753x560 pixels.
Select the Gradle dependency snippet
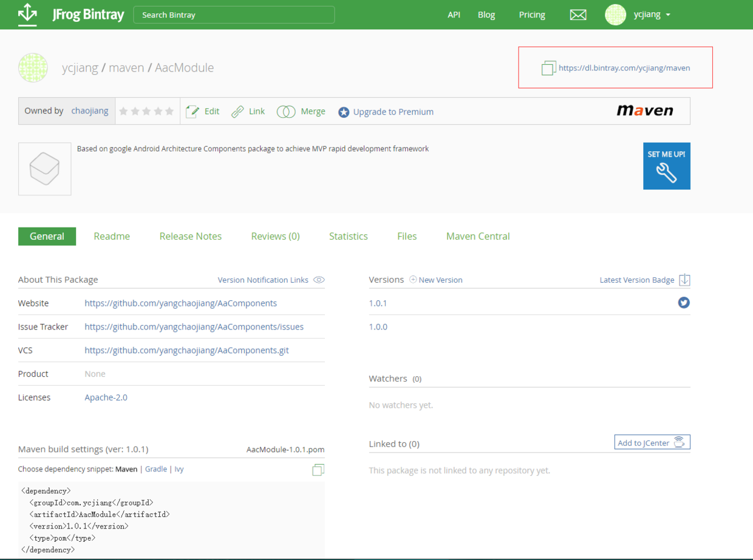(155, 469)
